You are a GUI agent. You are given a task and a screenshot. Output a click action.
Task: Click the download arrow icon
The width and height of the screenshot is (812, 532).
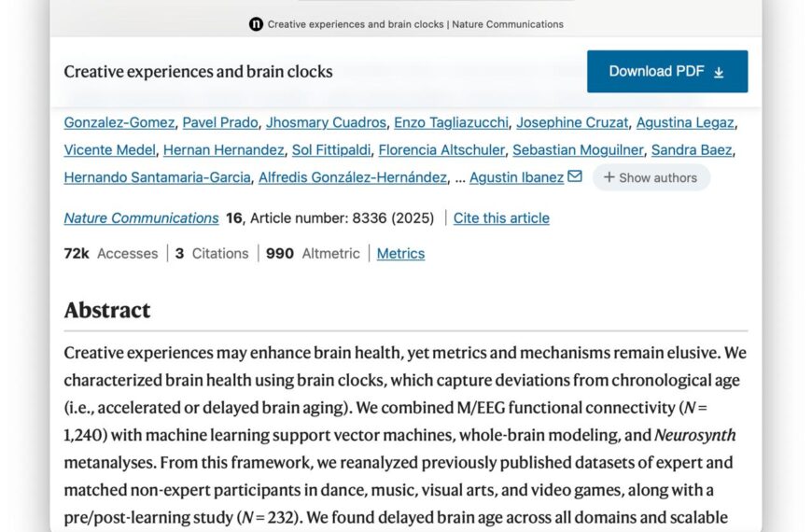tap(719, 72)
